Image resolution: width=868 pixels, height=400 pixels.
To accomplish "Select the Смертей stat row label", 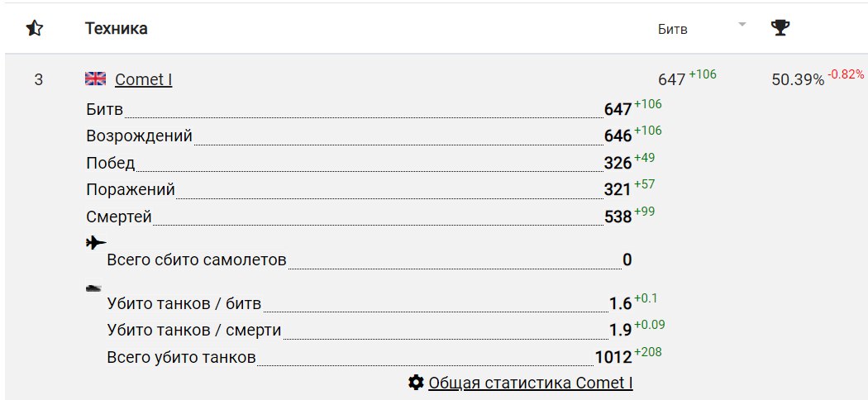I will tap(119, 217).
